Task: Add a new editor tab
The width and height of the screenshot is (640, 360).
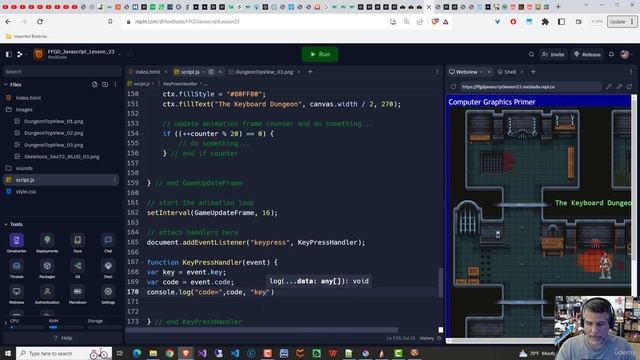Action: 310,72
